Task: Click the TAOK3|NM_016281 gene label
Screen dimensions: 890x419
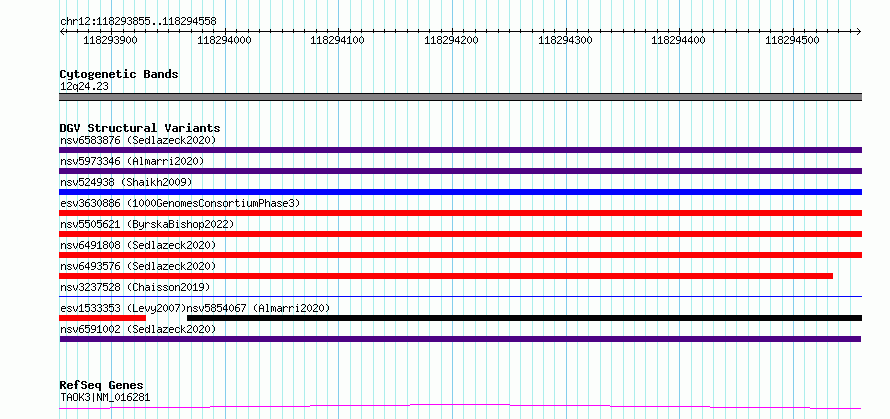Action: pos(105,397)
